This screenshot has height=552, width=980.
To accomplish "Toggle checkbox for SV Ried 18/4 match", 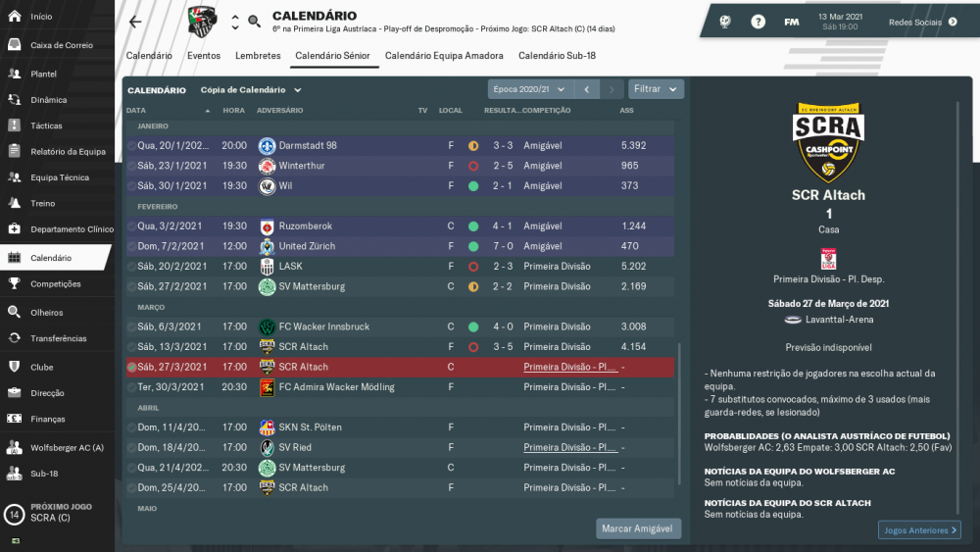I will coord(131,448).
